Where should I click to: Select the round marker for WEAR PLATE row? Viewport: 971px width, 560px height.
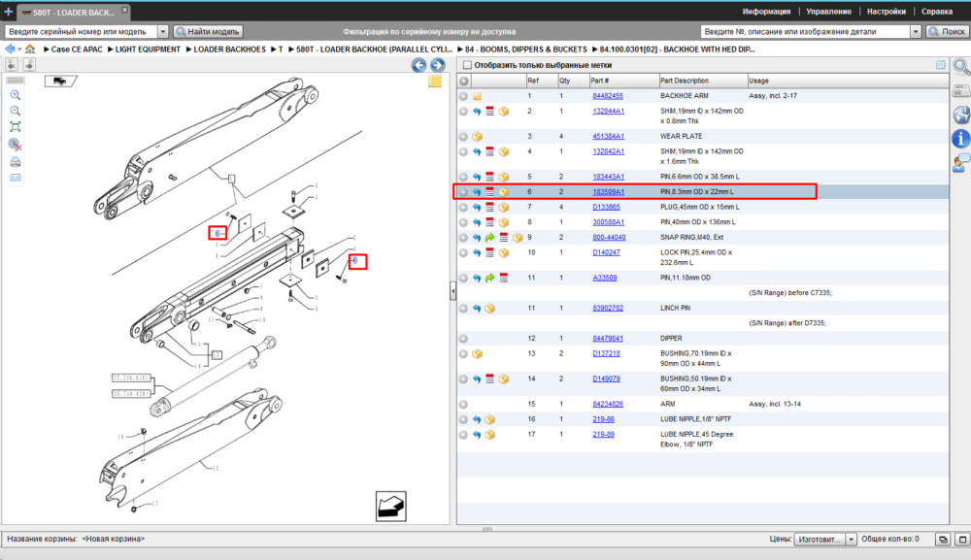463,137
